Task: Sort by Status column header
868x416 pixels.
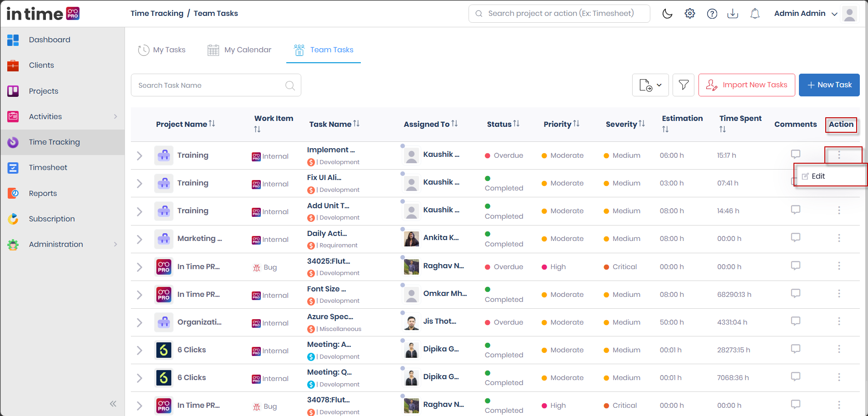Action: (x=503, y=124)
